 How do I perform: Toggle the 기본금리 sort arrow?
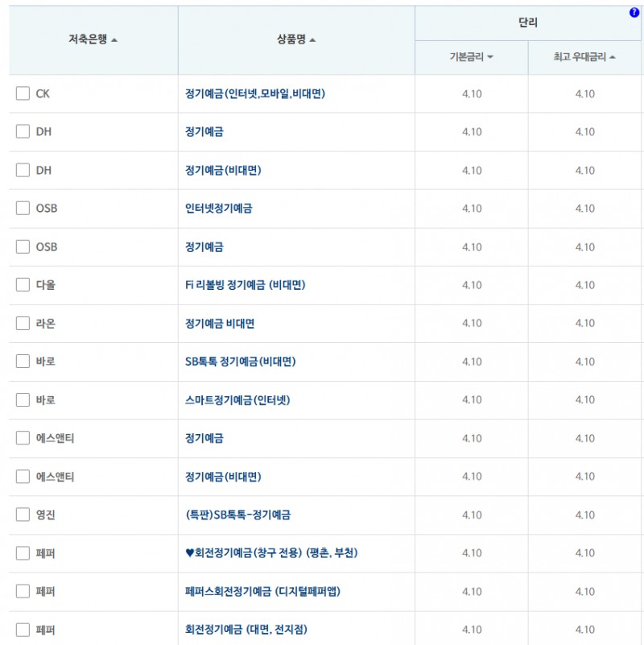(x=489, y=57)
